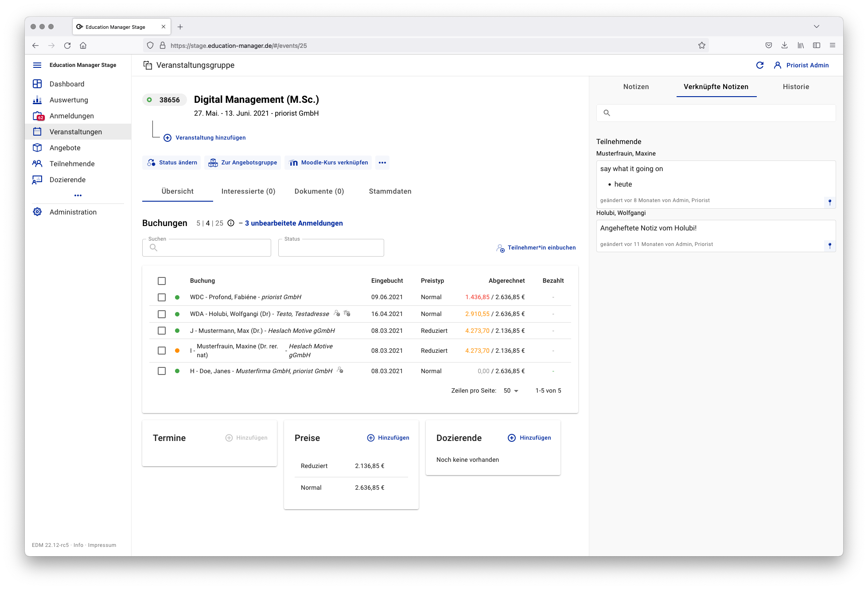Click the refresh icon in the top toolbar

760,65
